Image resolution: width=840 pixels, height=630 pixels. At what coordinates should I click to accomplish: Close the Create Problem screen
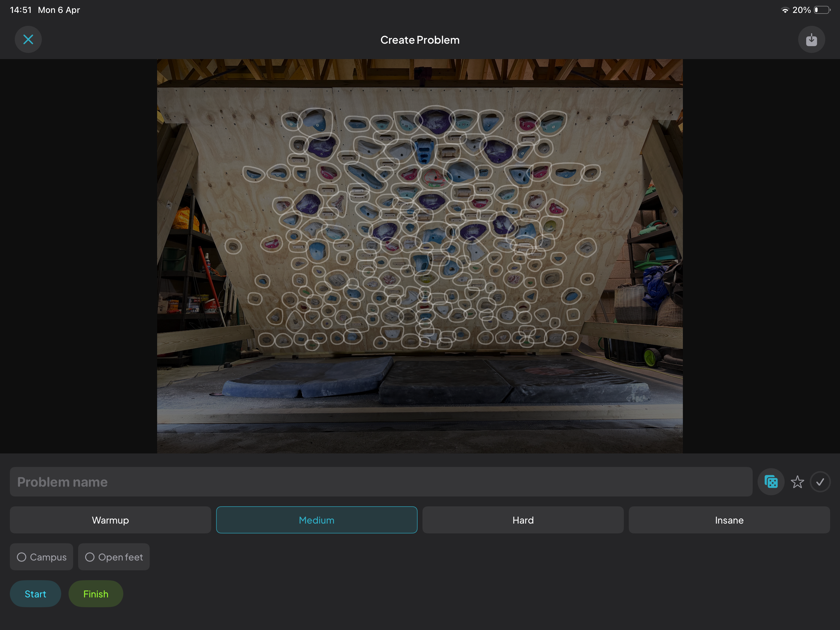pyautogui.click(x=28, y=39)
